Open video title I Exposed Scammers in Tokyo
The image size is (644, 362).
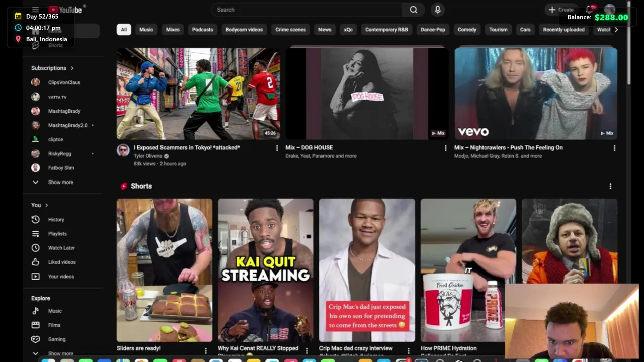point(187,148)
